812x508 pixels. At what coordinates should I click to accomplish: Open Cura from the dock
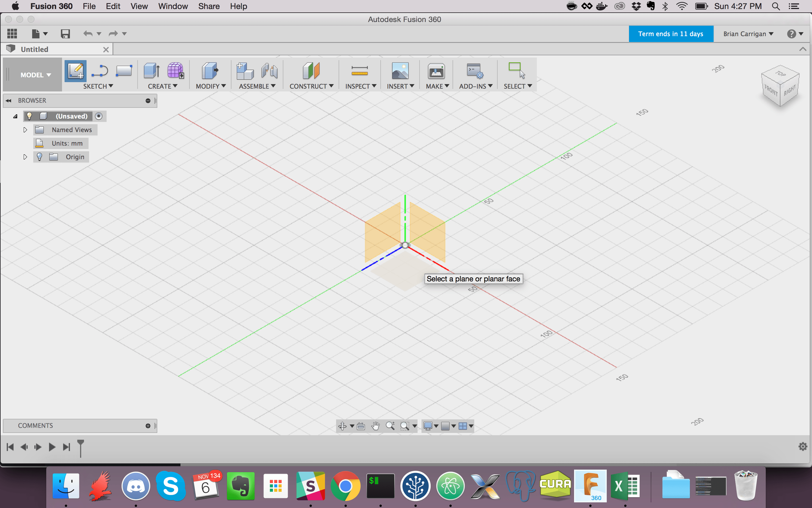(555, 485)
